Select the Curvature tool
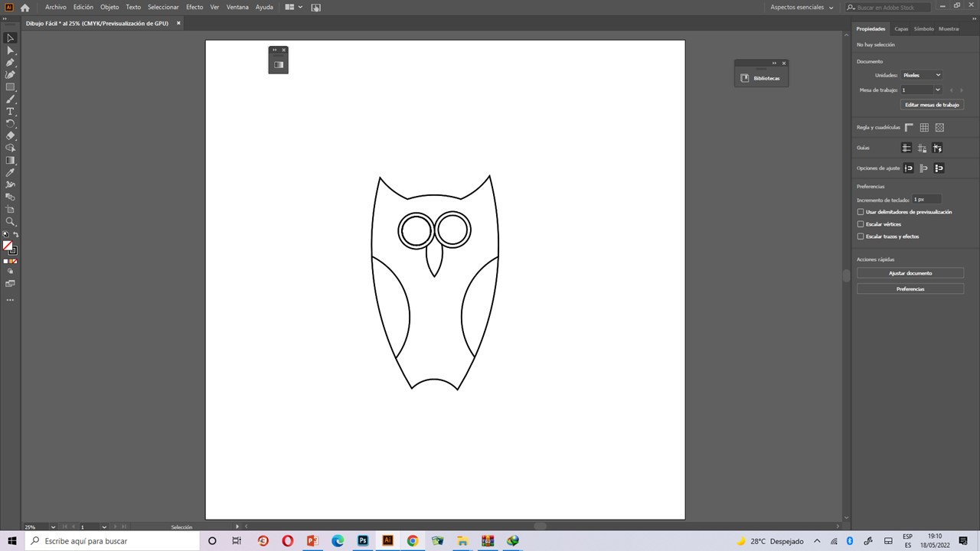Image resolution: width=980 pixels, height=551 pixels. (x=10, y=74)
